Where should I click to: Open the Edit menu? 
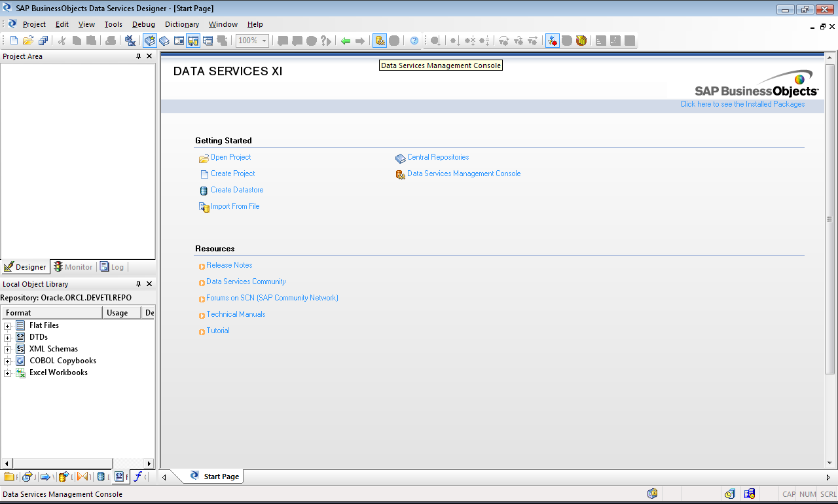(62, 24)
